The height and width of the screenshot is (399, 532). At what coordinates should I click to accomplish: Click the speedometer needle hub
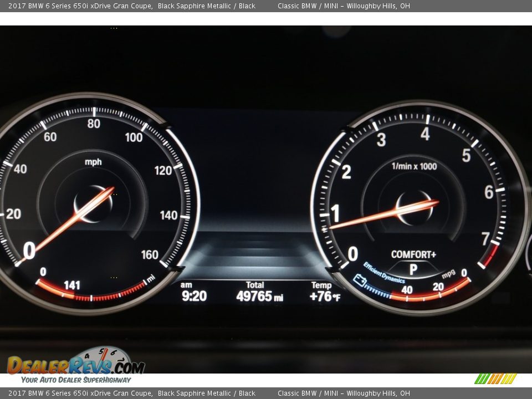pos(93,204)
